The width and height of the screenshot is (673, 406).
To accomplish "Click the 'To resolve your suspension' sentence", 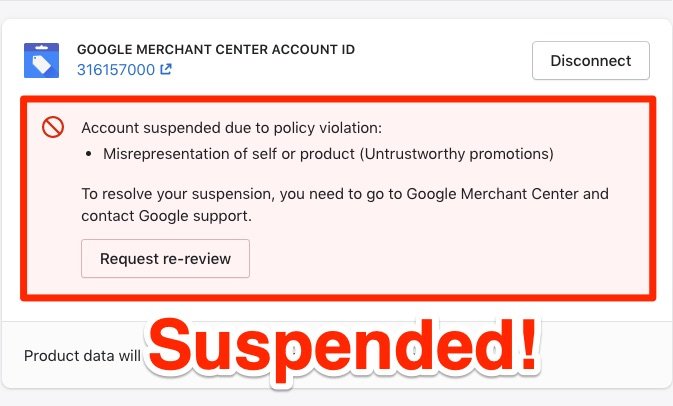I will tap(345, 194).
